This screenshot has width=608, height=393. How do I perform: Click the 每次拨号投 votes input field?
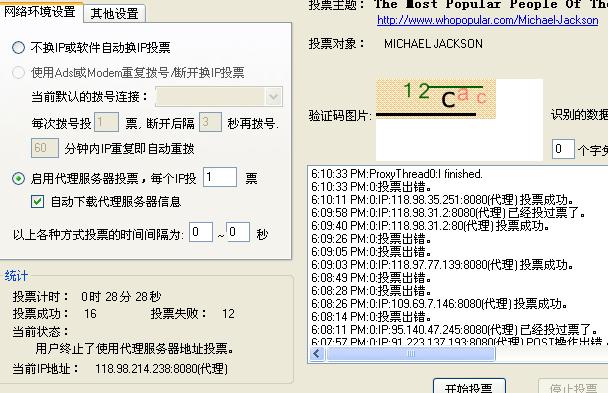(106, 122)
